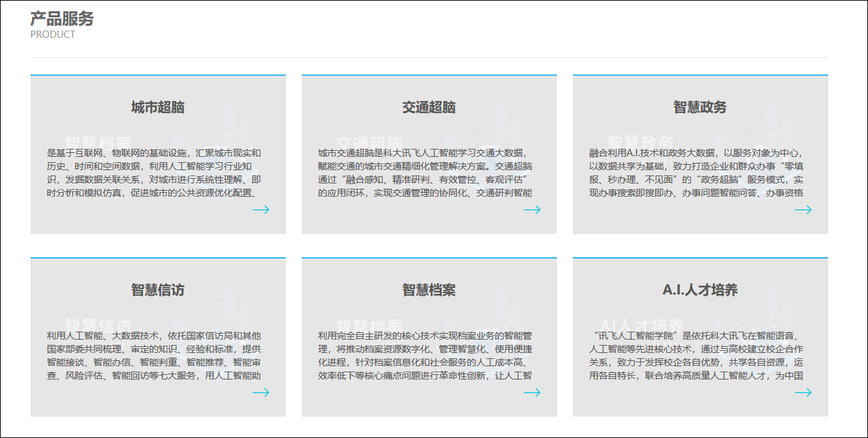The width and height of the screenshot is (868, 438).
Task: Click the arrow icon on 智慧信访 card
Action: click(262, 393)
